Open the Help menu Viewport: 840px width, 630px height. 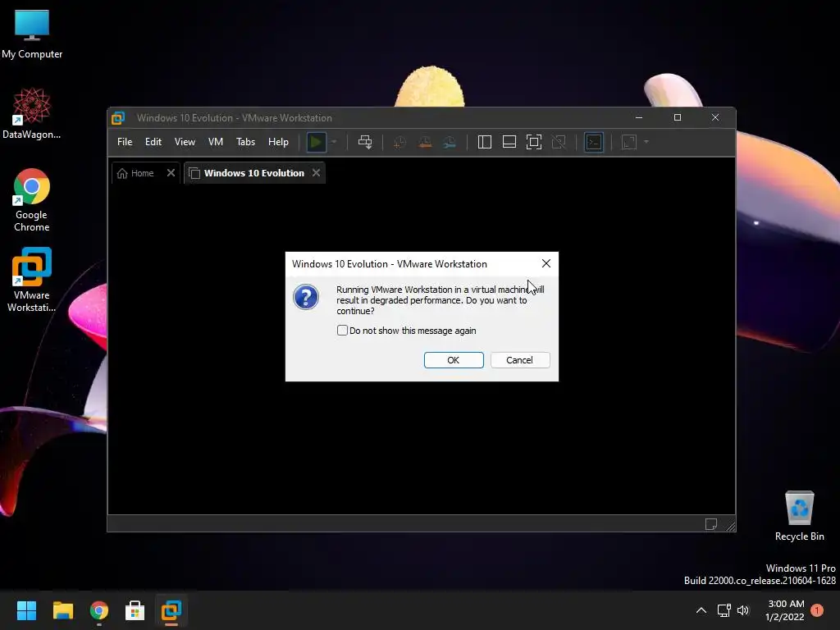(x=278, y=142)
